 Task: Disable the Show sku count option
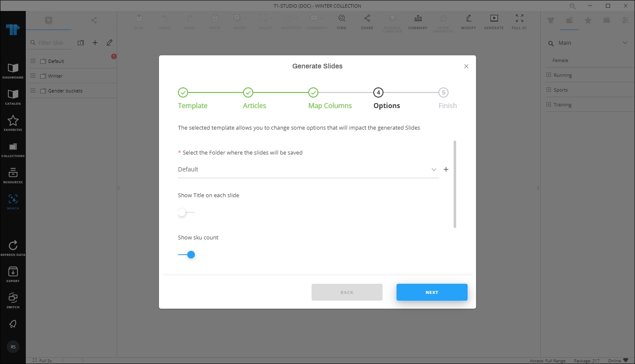187,255
